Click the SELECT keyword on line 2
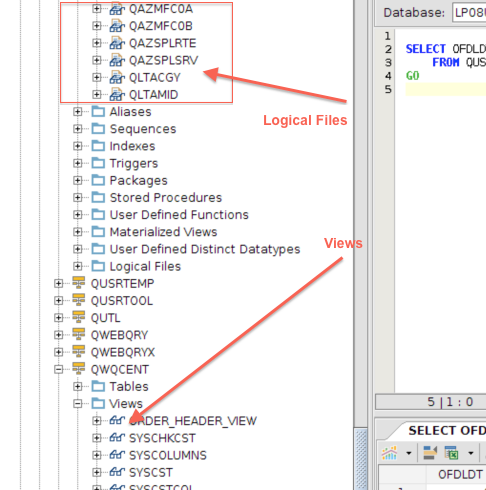Screen dimensions: 486x490 click(x=425, y=49)
